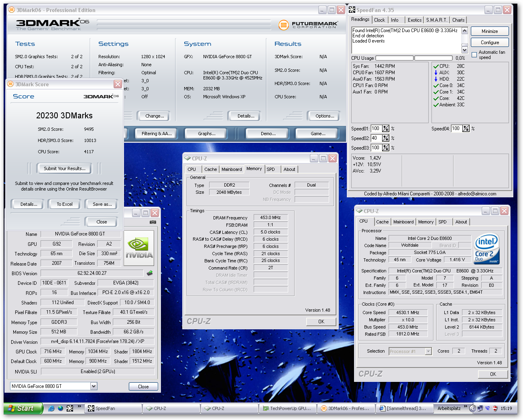Viewport: 523px width, 420px height.
Task: Click Submit Your Results button
Action: pos(64,168)
